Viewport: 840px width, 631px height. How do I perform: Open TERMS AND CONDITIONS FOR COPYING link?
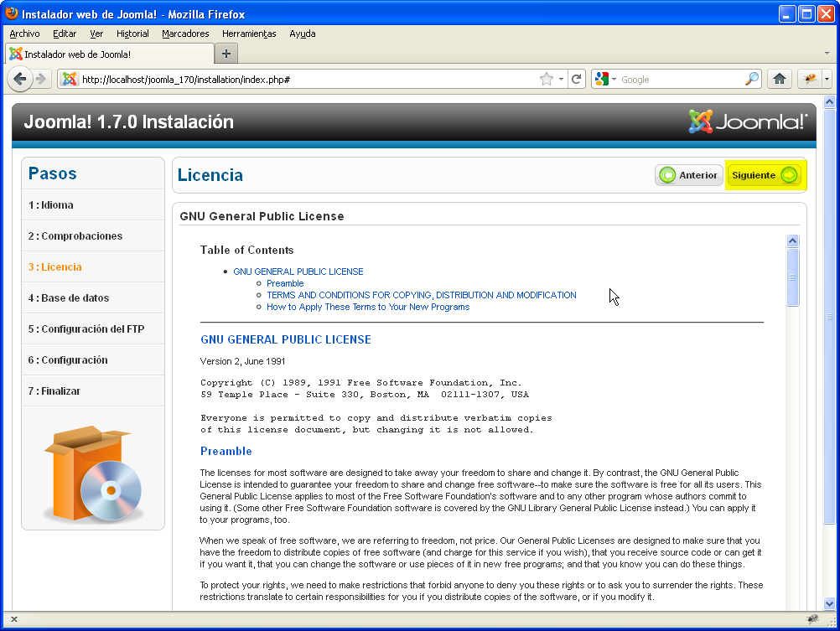[422, 295]
